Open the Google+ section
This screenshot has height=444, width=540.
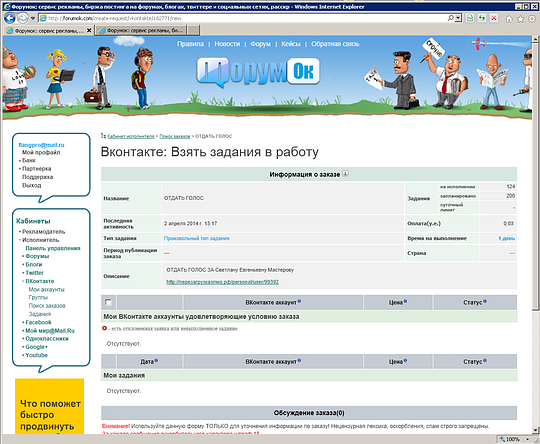tap(37, 347)
